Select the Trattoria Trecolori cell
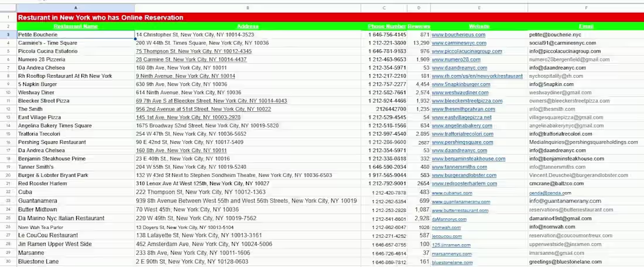This screenshot has width=644, height=267. tap(76, 134)
